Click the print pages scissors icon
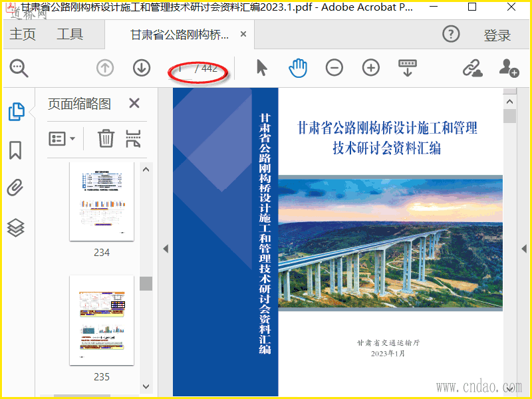This screenshot has height=399, width=532. click(134, 138)
